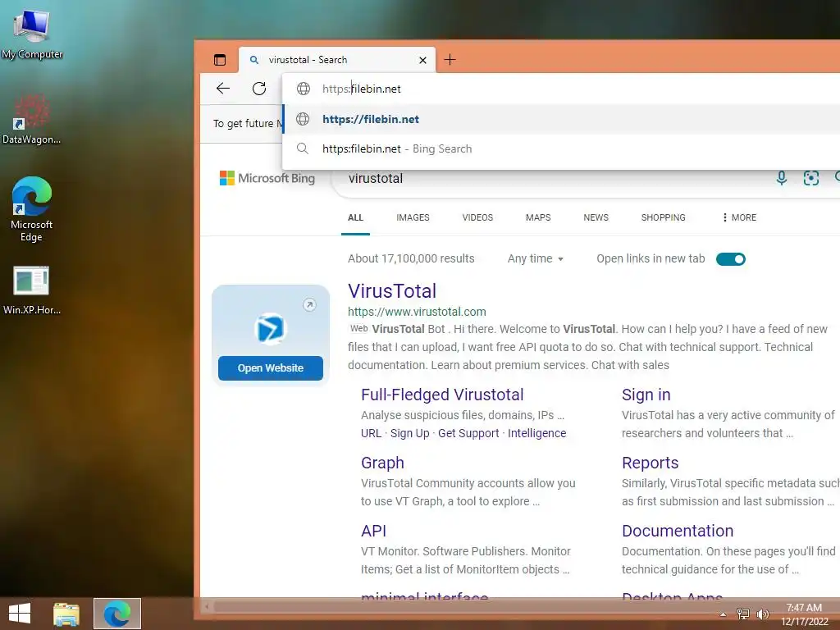Click the expand arrow on VirusTotal card
The height and width of the screenshot is (630, 840).
tap(309, 305)
